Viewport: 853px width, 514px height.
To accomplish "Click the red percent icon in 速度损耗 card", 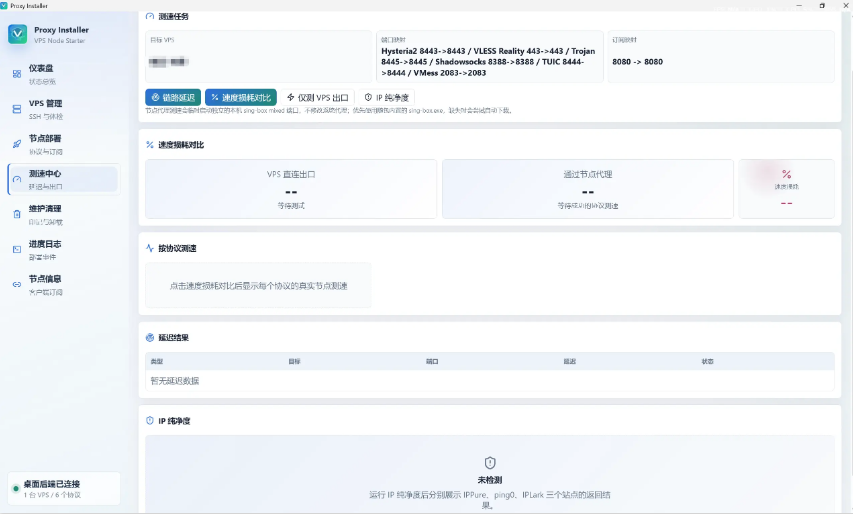I will click(x=787, y=174).
